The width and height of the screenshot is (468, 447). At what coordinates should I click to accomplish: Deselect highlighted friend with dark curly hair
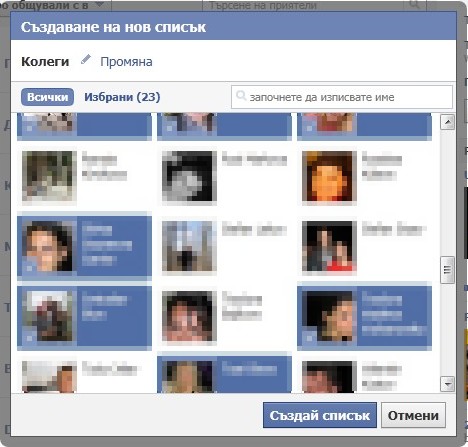(x=84, y=246)
